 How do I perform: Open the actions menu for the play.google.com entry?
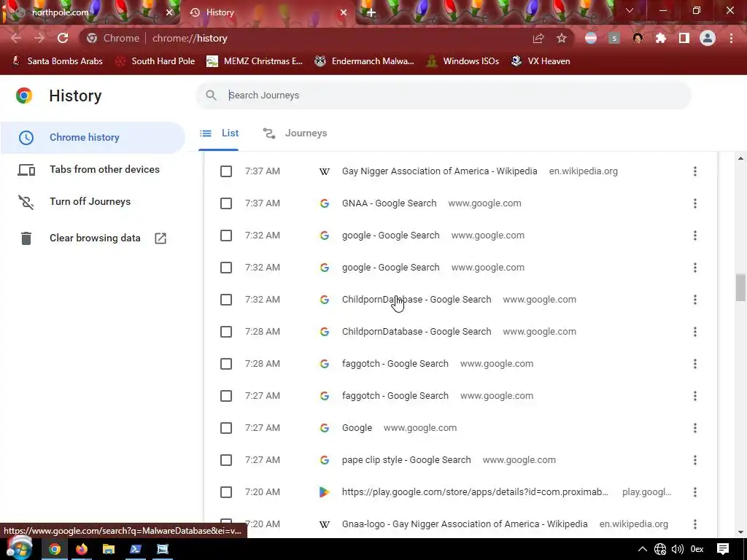point(695,492)
